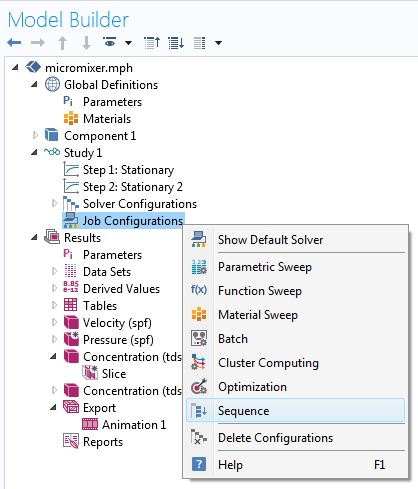This screenshot has width=418, height=489.
Task: Collapse the Study 1 tree node
Action: point(34,153)
